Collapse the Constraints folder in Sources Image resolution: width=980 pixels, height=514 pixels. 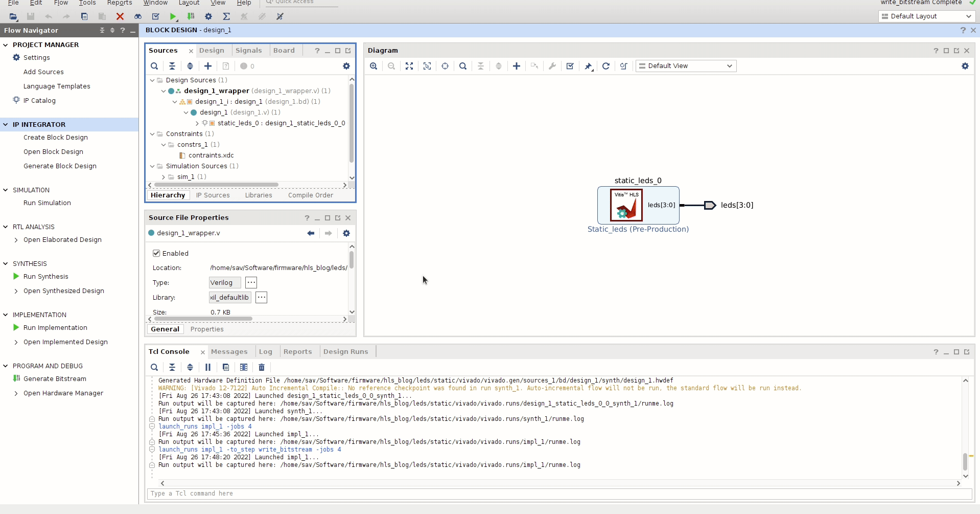tap(152, 134)
